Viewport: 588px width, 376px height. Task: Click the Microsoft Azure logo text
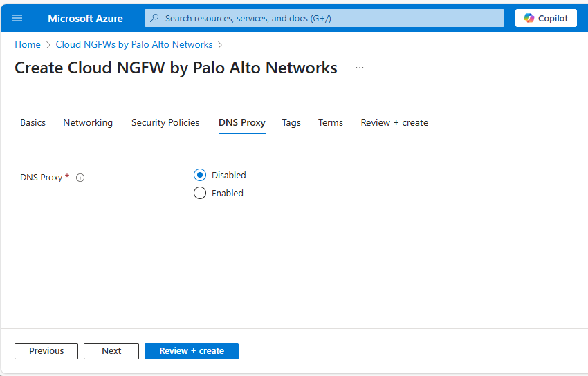pyautogui.click(x=85, y=18)
